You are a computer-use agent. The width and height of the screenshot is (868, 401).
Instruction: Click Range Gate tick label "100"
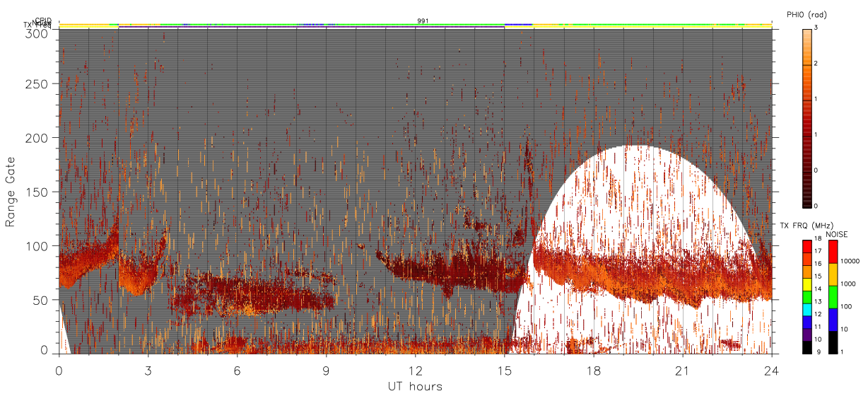click(38, 246)
